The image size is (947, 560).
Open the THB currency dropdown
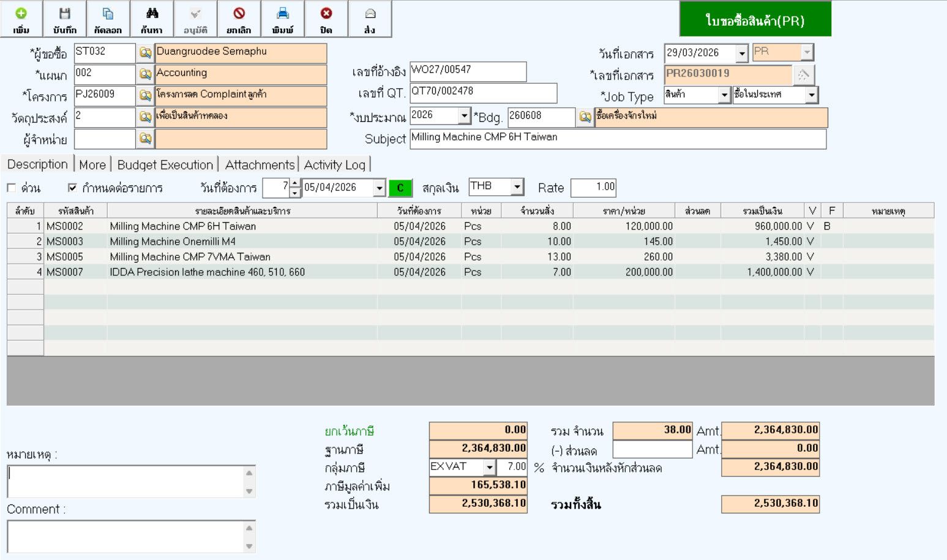point(517,187)
